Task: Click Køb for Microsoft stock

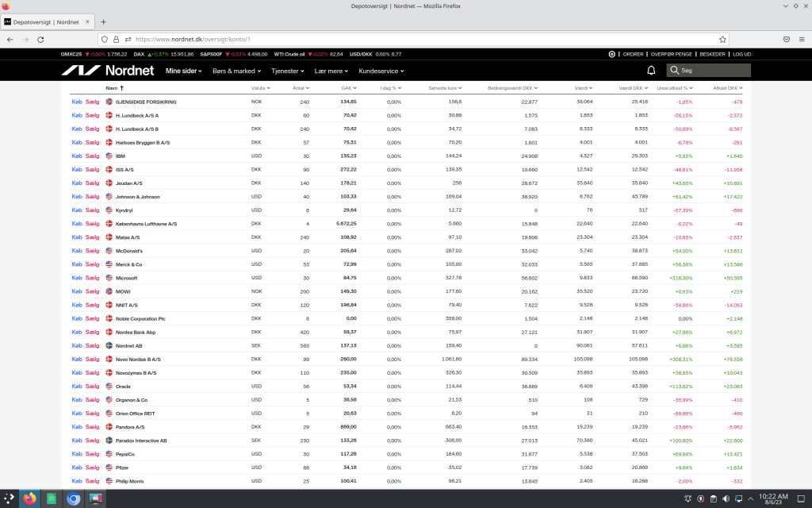Action: tap(77, 278)
